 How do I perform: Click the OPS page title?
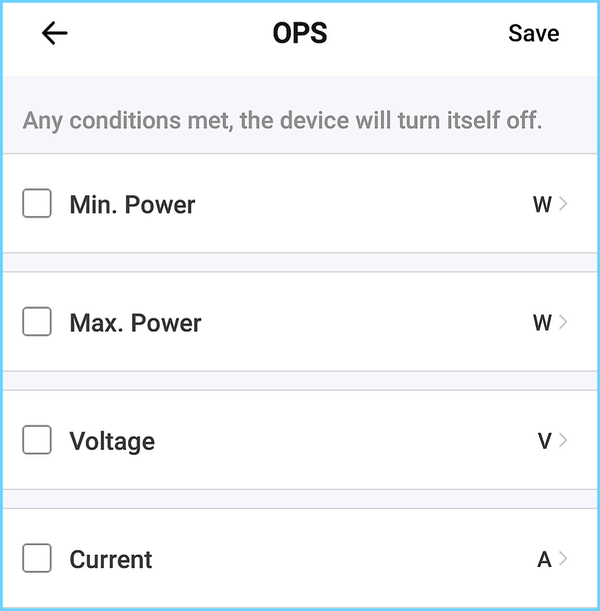tap(300, 33)
